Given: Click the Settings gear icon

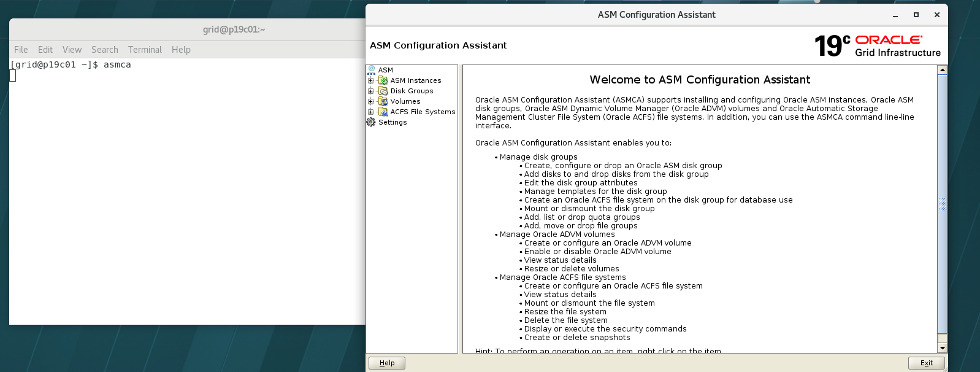Looking at the screenshot, I should click(371, 122).
